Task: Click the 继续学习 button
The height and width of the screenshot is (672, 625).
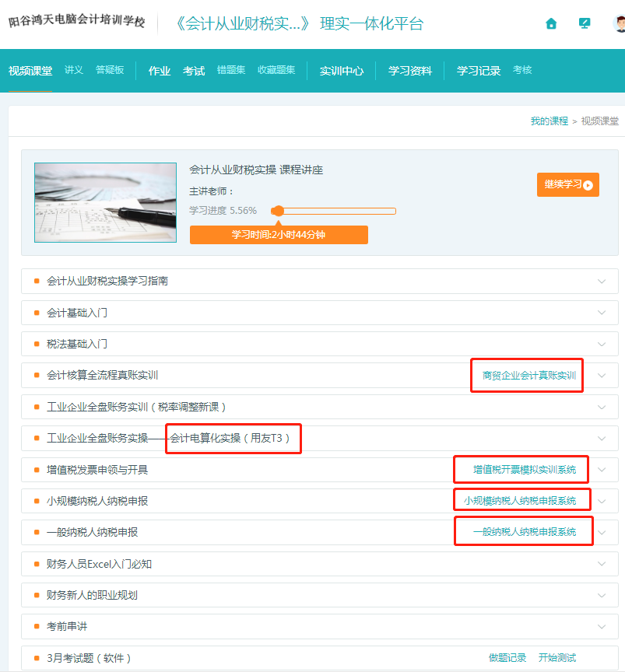Action: (x=568, y=184)
